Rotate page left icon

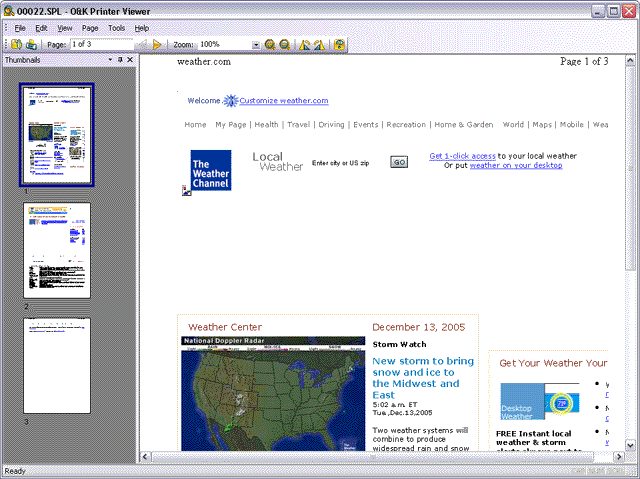pyautogui.click(x=304, y=44)
